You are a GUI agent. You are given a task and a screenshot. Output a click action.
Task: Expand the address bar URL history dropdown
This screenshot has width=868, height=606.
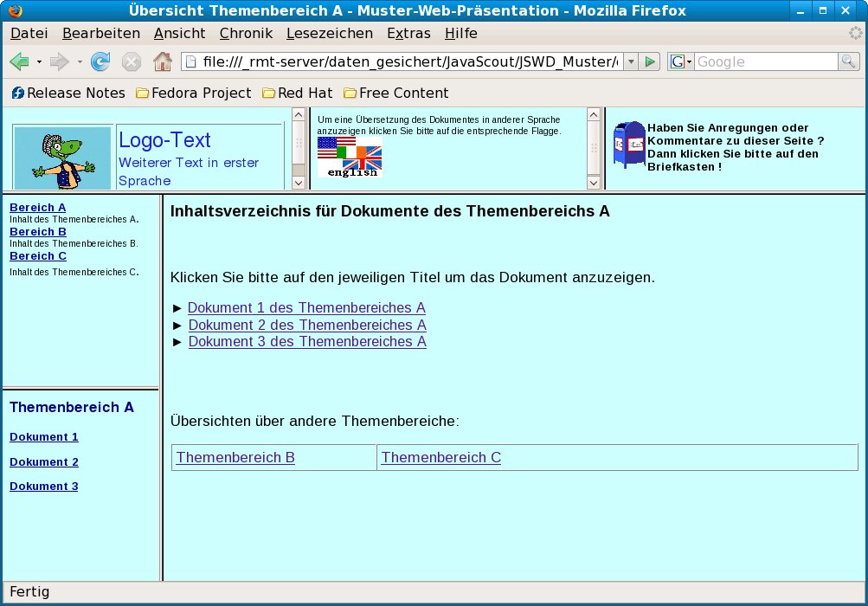[631, 62]
